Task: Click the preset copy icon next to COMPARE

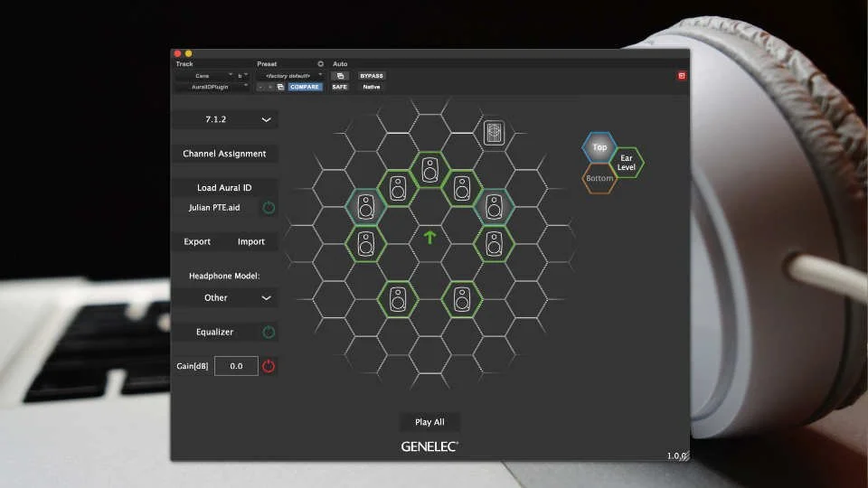Action: coord(280,87)
